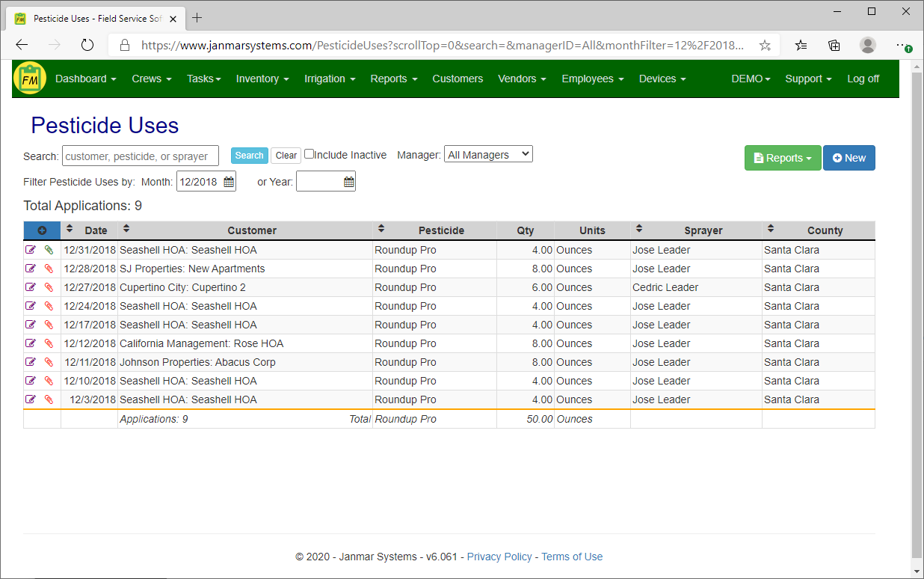Open a new browser tab

[x=197, y=17]
